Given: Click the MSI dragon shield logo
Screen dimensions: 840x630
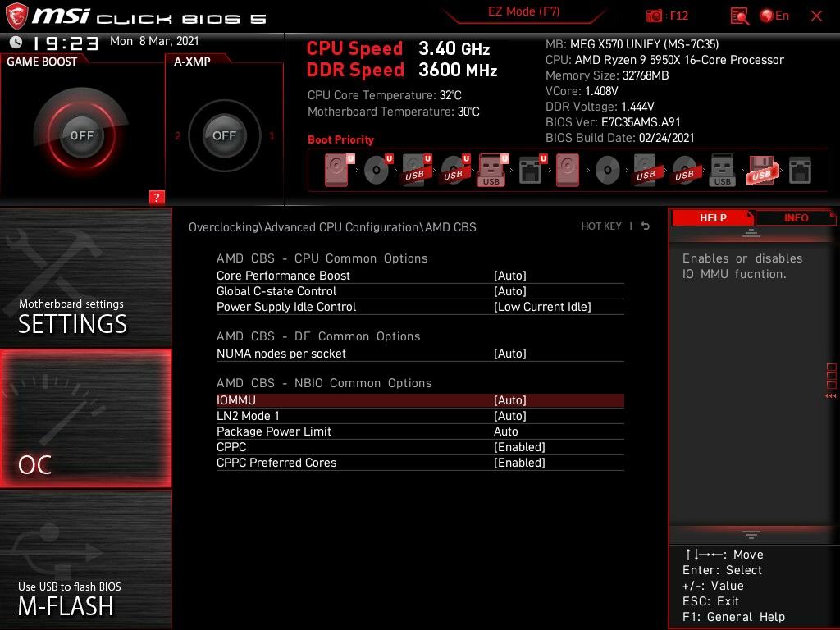Looking at the screenshot, I should point(16,16).
